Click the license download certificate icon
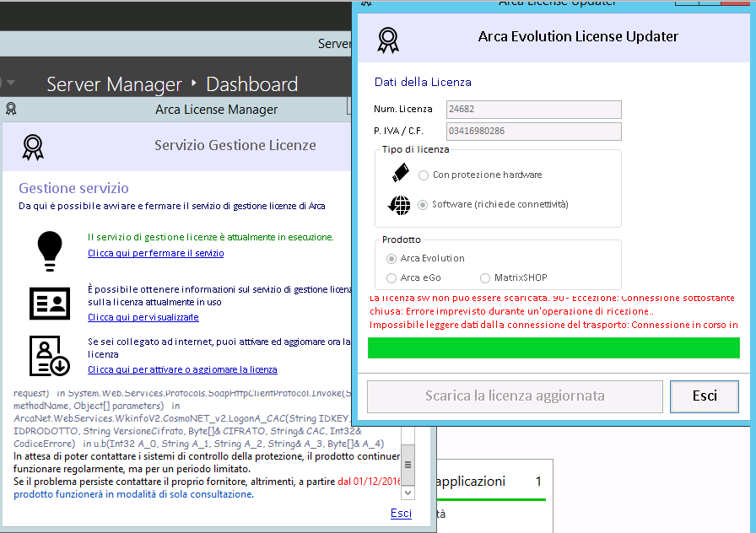 pos(50,356)
